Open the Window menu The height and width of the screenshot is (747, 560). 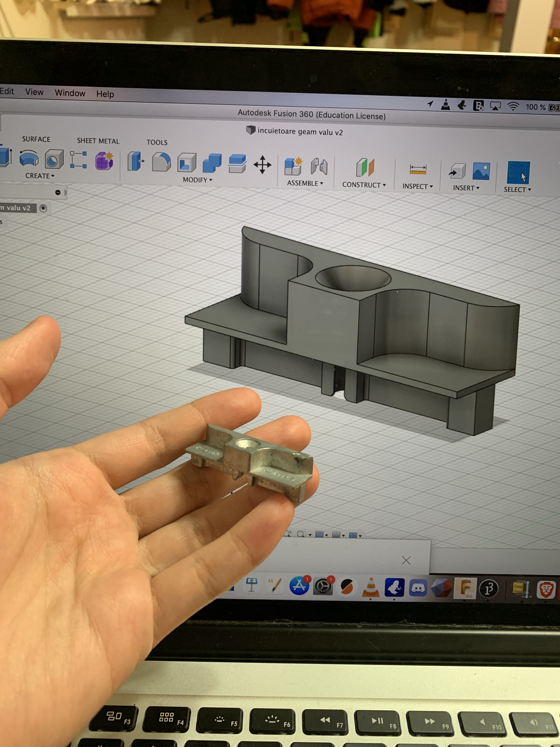coord(70,93)
